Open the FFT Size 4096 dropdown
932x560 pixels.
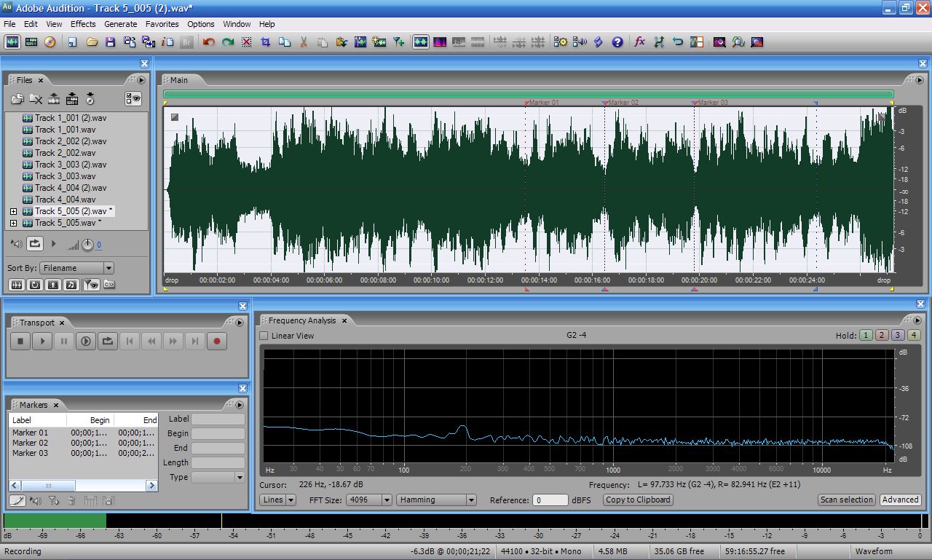click(x=368, y=500)
